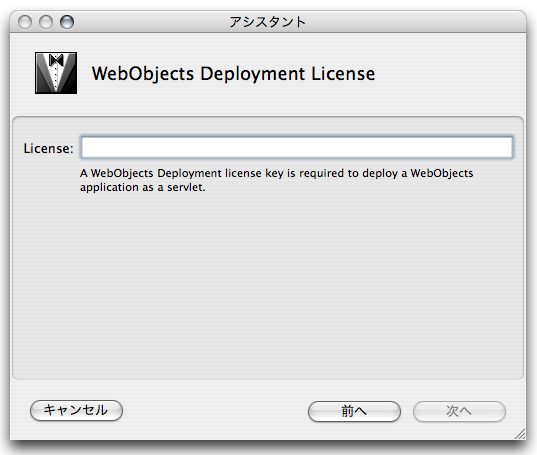Screen dimensions: 537x455
Task: Click the "application as a servlet." text line
Action: (x=143, y=188)
